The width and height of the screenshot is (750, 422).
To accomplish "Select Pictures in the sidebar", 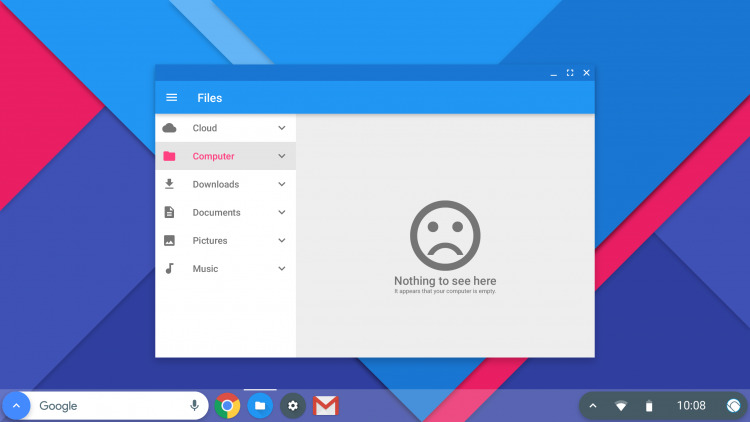I will pos(225,241).
